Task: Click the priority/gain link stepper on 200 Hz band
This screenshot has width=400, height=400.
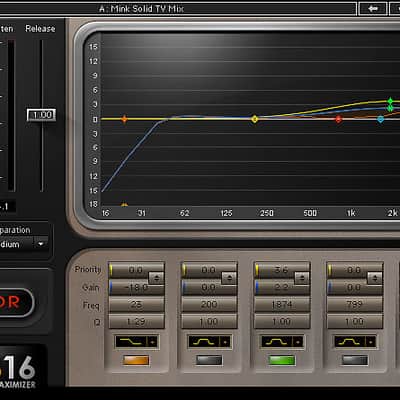Action: (229, 278)
